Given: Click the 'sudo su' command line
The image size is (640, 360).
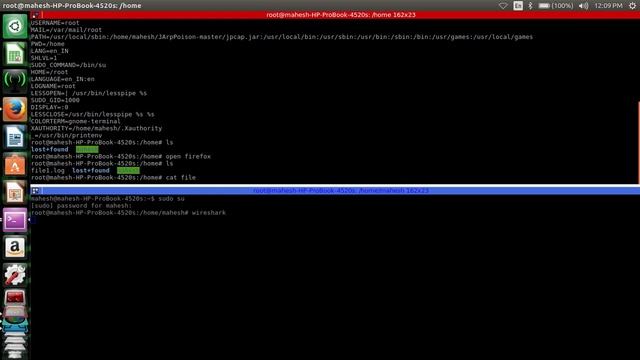Looking at the screenshot, I should pyautogui.click(x=107, y=199).
